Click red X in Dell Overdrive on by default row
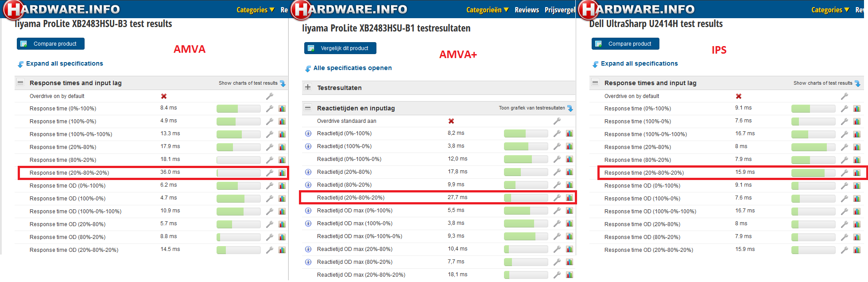 point(739,96)
